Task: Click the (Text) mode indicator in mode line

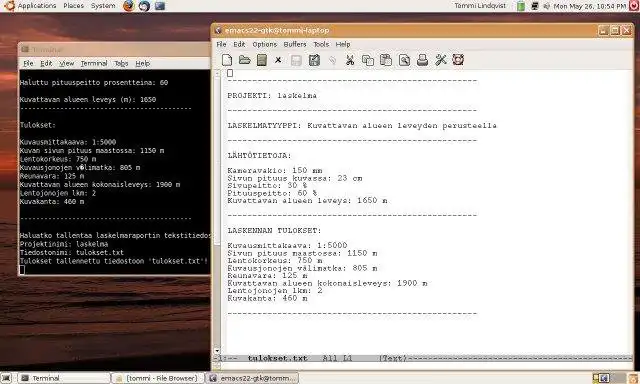Action: click(x=393, y=358)
